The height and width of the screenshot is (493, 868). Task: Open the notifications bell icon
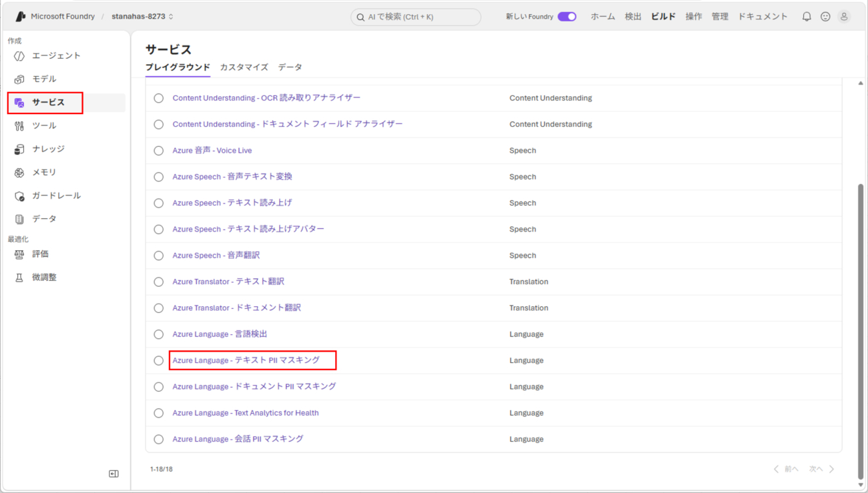click(807, 17)
